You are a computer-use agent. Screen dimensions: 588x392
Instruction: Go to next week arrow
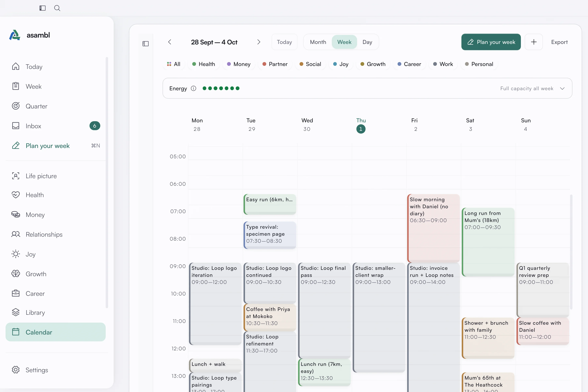tap(259, 42)
